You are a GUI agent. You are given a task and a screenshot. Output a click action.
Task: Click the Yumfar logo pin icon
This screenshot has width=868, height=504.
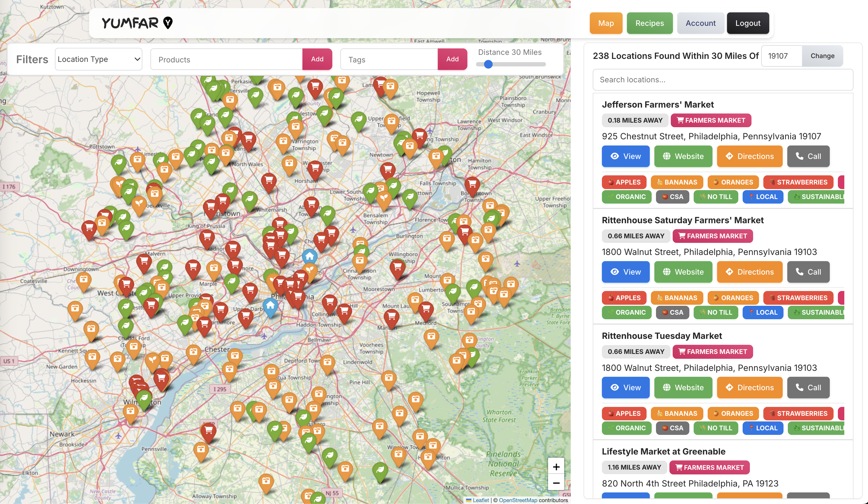click(x=168, y=23)
